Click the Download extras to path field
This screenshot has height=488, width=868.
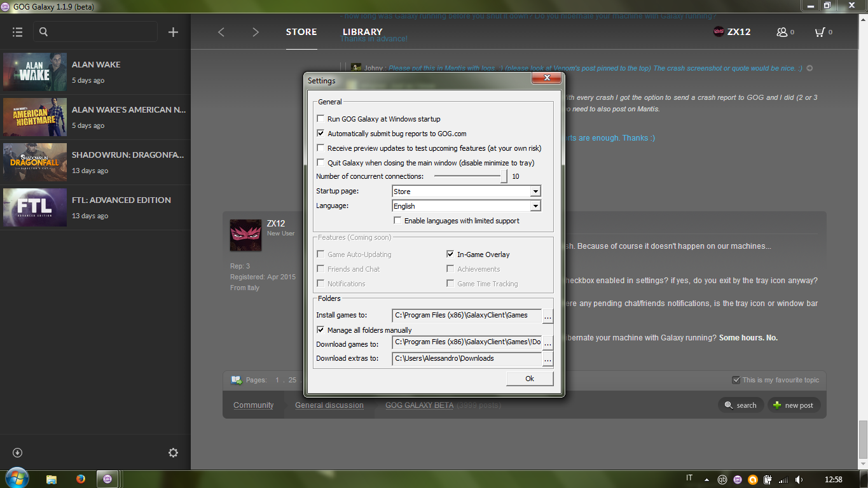point(467,359)
